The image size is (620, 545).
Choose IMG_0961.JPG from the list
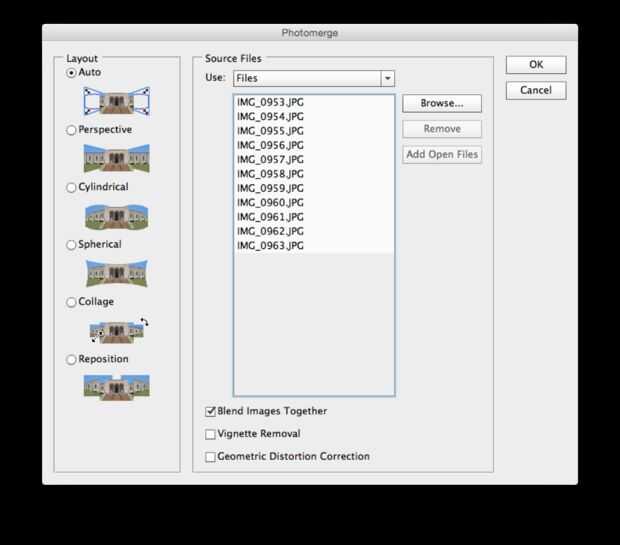point(314,217)
